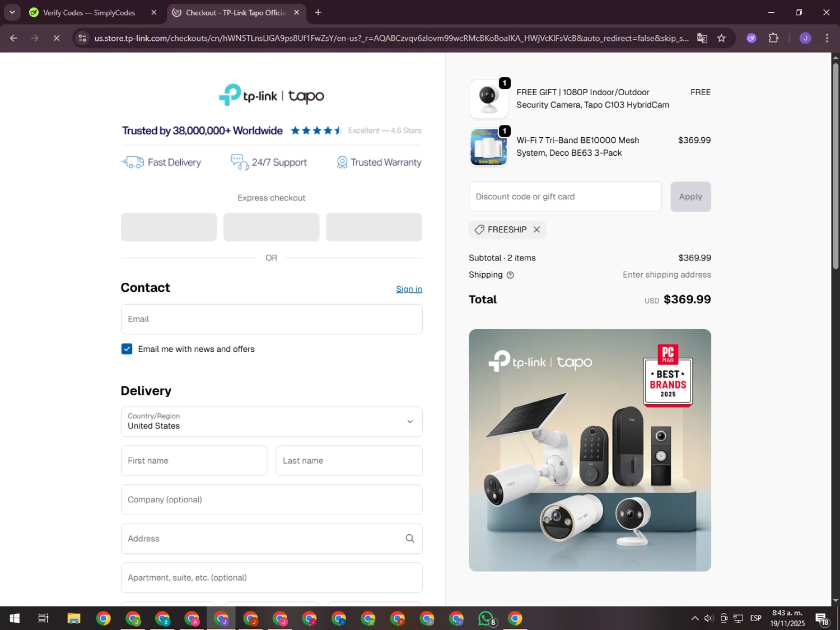Click the Discount code or gift card field

(x=565, y=197)
